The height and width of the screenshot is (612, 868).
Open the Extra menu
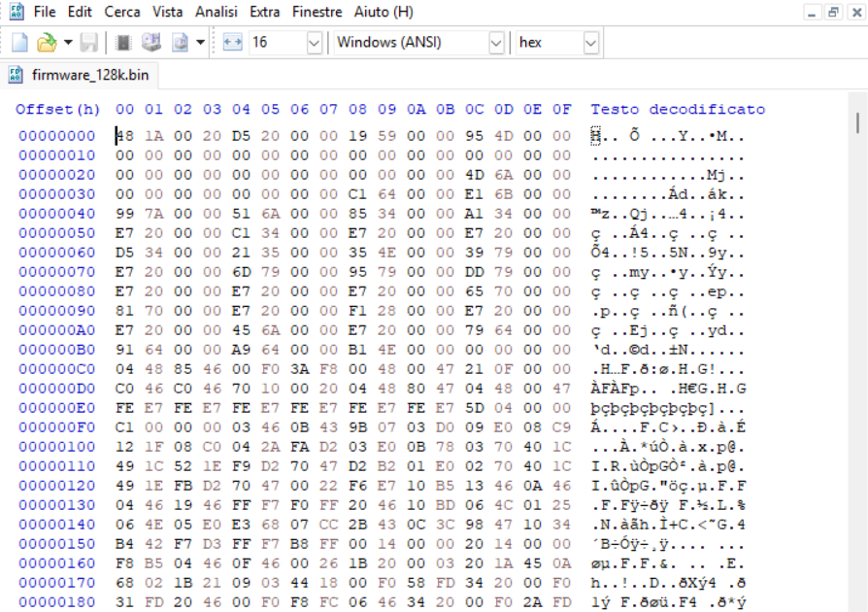point(265,13)
